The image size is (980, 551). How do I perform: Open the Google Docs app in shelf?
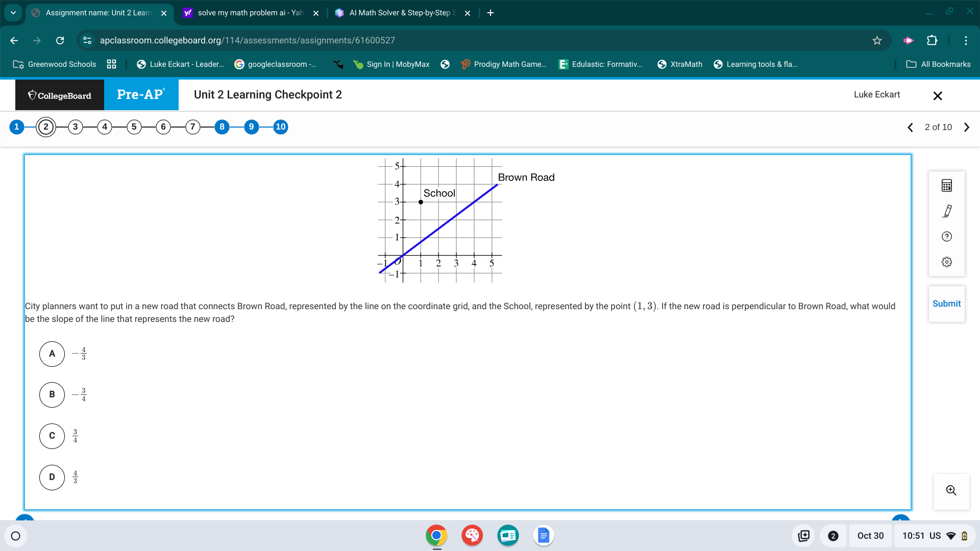pos(544,536)
